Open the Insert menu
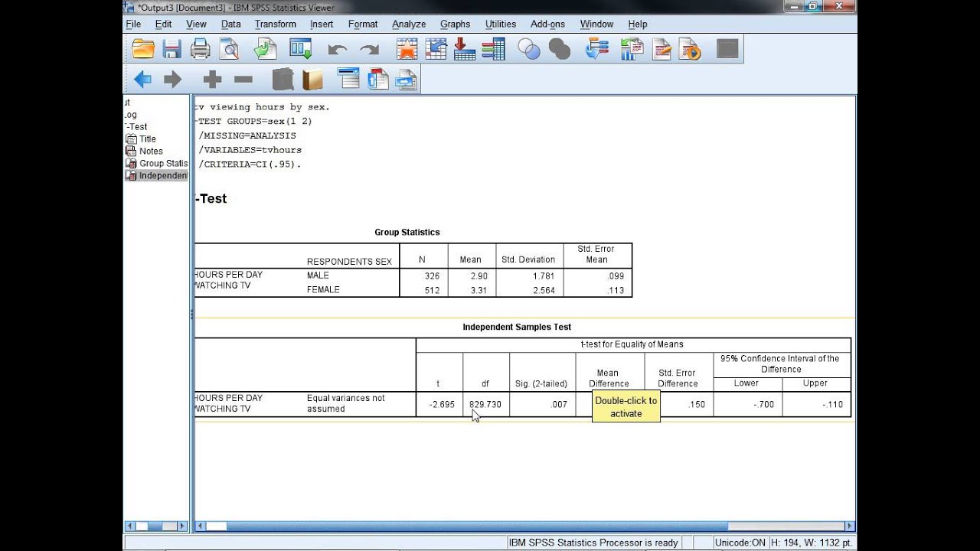This screenshot has height=551, width=980. click(x=322, y=24)
